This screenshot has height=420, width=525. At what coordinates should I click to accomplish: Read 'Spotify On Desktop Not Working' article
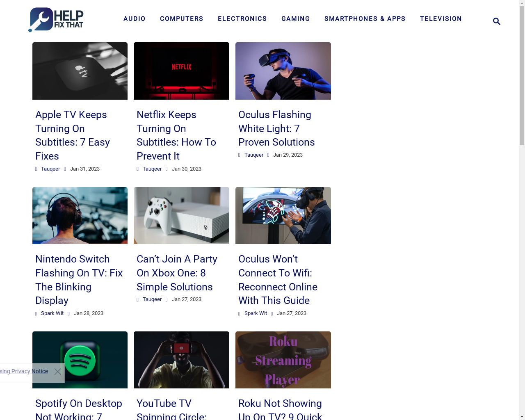[x=79, y=409]
